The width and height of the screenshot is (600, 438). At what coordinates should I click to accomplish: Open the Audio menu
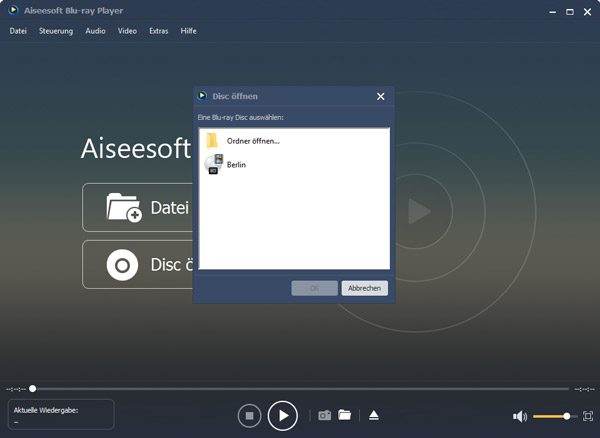click(x=96, y=31)
